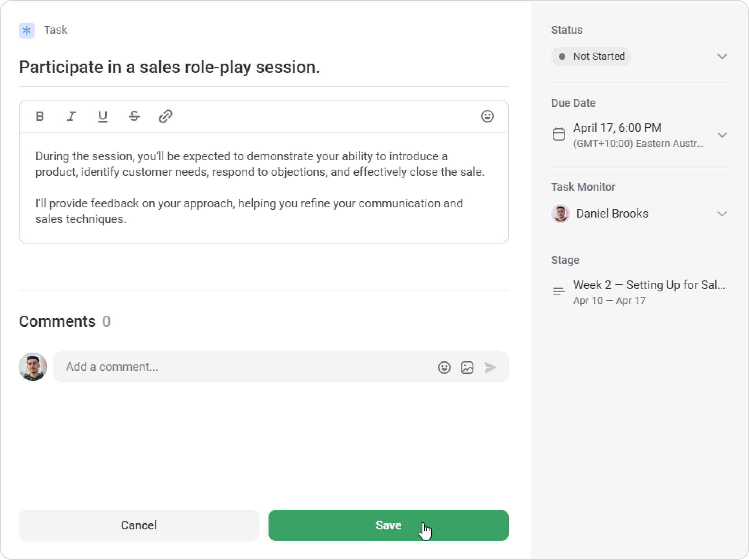This screenshot has height=560, width=749.
Task: Select the Not Started status pill
Action: tap(591, 57)
